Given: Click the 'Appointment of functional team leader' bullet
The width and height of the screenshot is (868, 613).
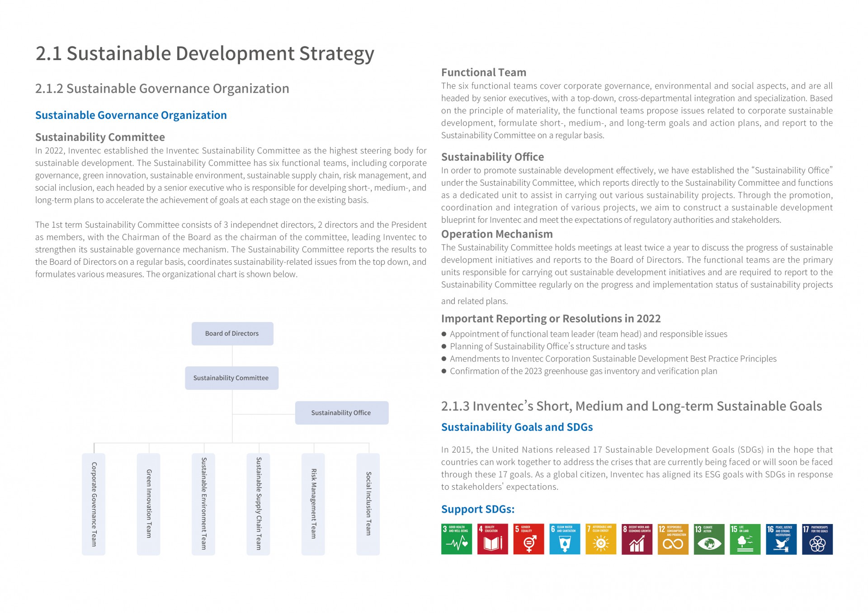Looking at the screenshot, I should [585, 334].
